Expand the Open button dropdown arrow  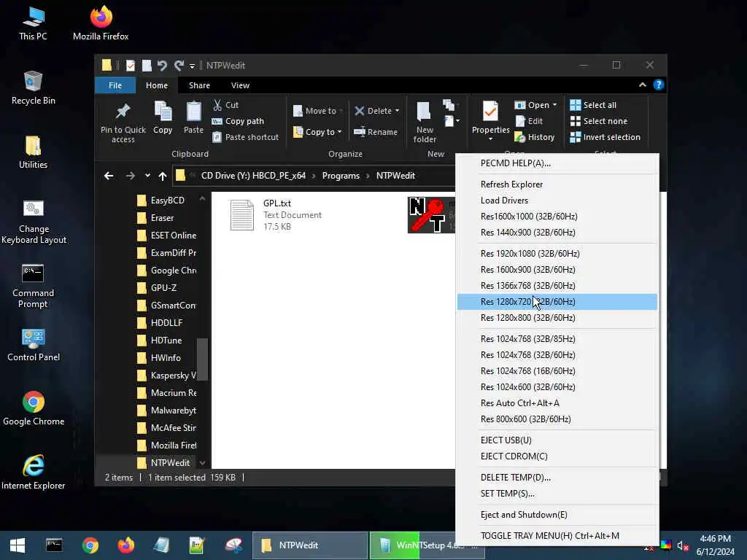click(554, 105)
